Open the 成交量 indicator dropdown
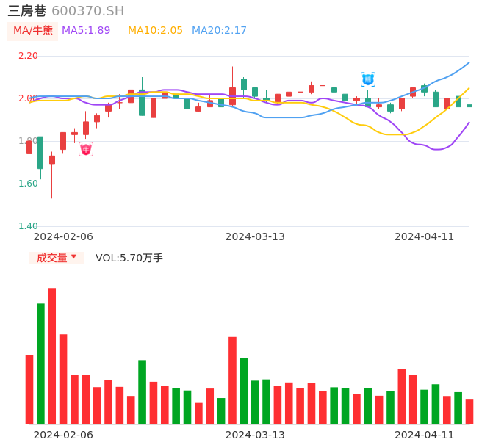 pyautogui.click(x=57, y=258)
